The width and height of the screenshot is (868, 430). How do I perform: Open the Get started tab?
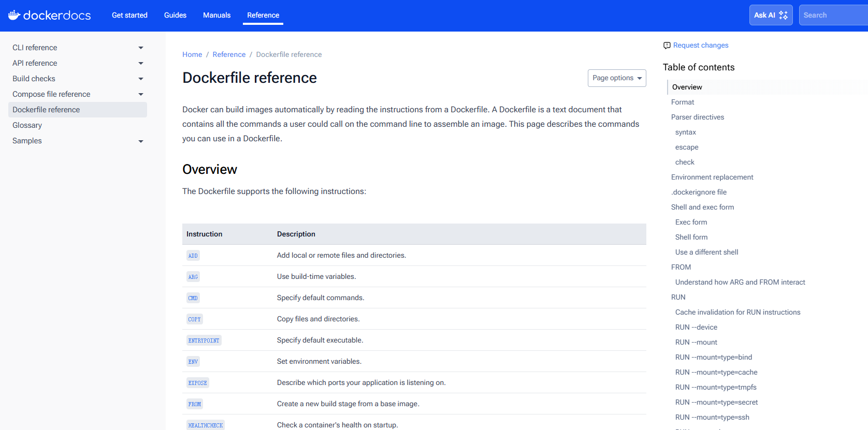coord(129,15)
